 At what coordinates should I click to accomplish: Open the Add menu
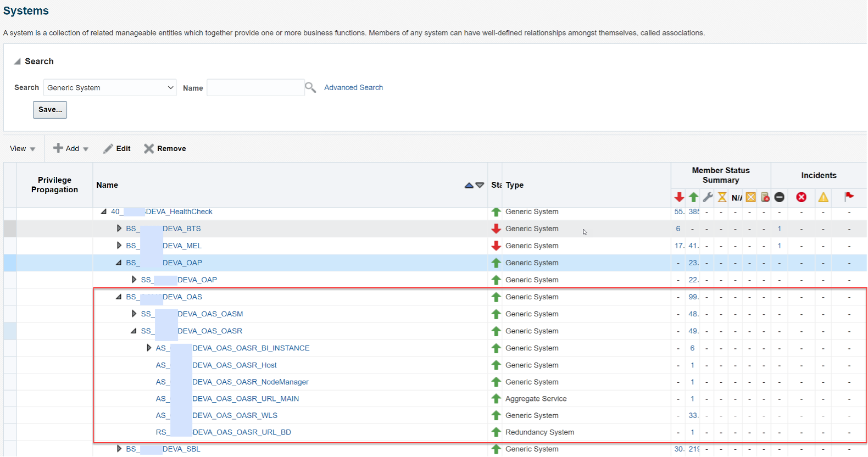[x=71, y=149]
